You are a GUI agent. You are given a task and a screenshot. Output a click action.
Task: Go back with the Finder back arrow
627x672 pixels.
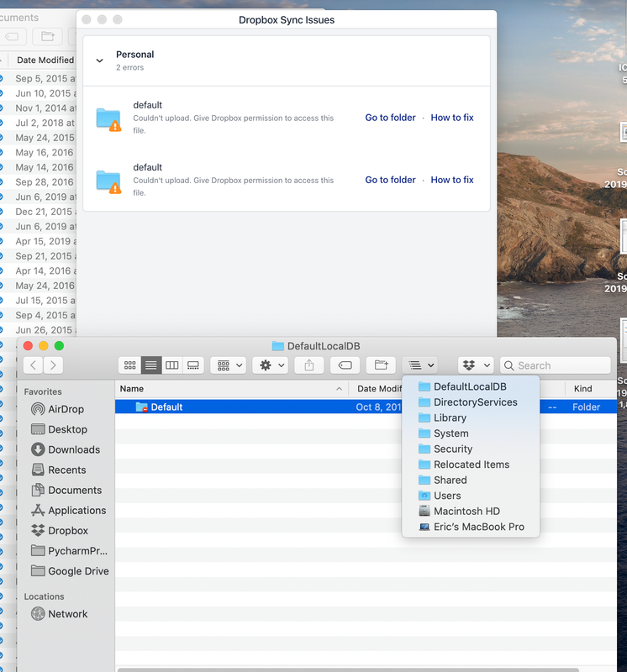coord(34,365)
